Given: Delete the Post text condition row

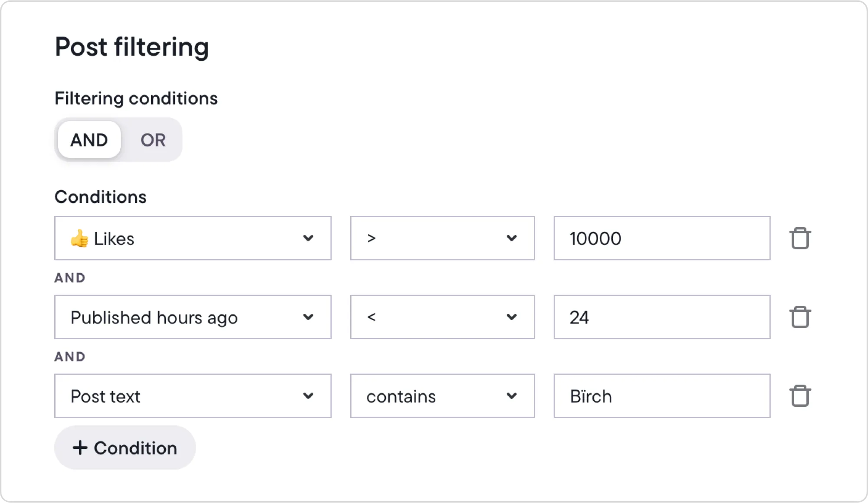Looking at the screenshot, I should pyautogui.click(x=801, y=395).
